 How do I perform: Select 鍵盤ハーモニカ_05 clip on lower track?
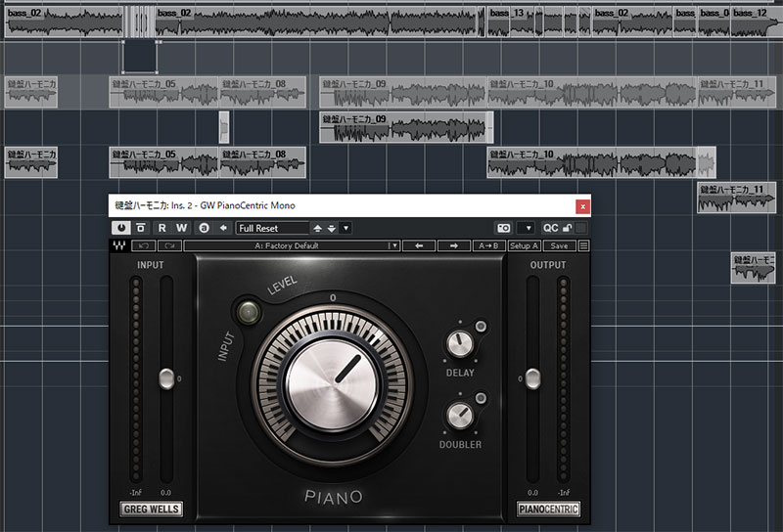(x=163, y=162)
